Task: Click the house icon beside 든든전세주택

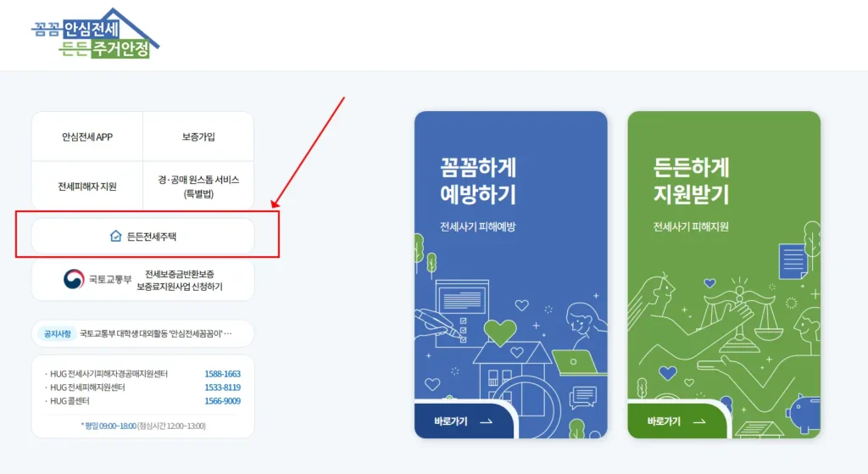Action: [115, 237]
